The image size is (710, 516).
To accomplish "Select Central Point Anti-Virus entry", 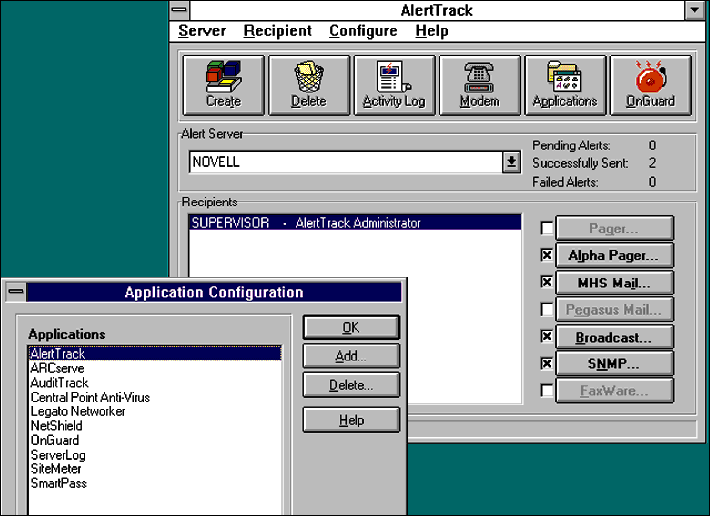I will pos(155,397).
